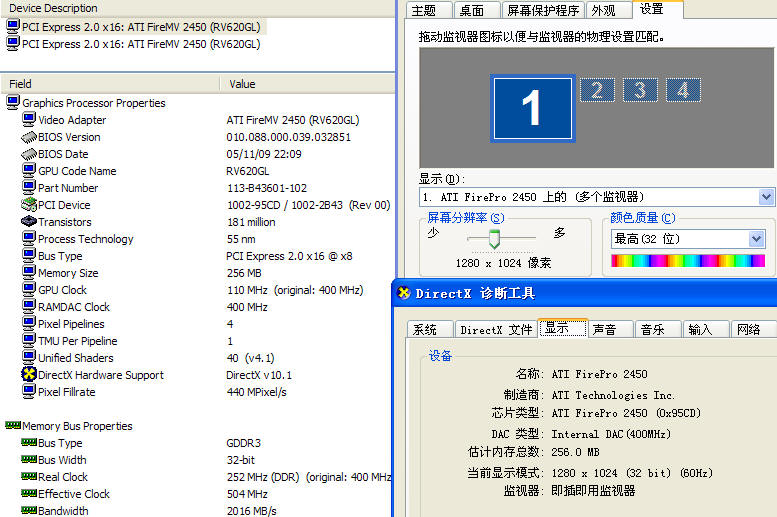Click the Bus Width memory icon

click(29, 459)
